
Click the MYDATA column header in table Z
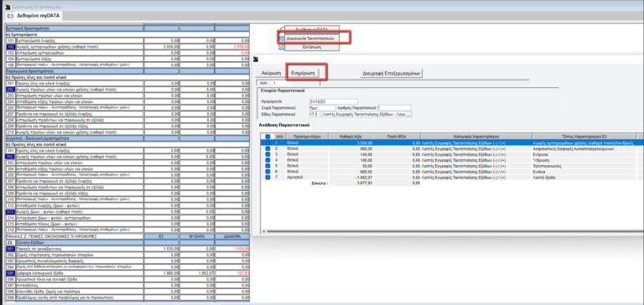click(197, 237)
